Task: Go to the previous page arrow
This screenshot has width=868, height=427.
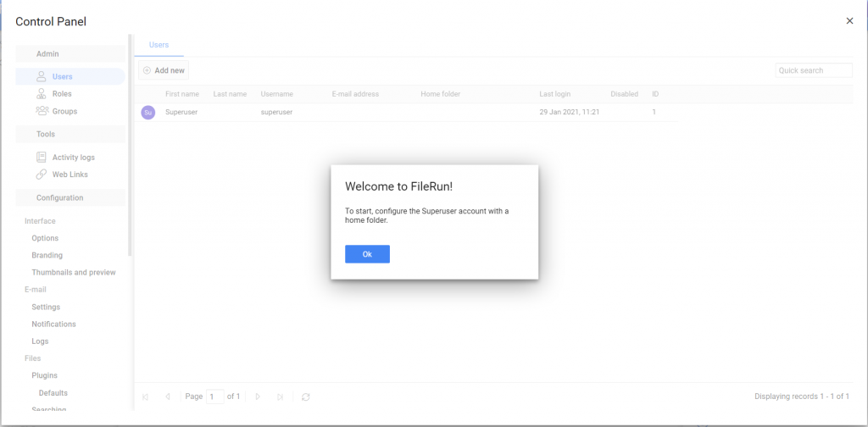Action: point(167,396)
